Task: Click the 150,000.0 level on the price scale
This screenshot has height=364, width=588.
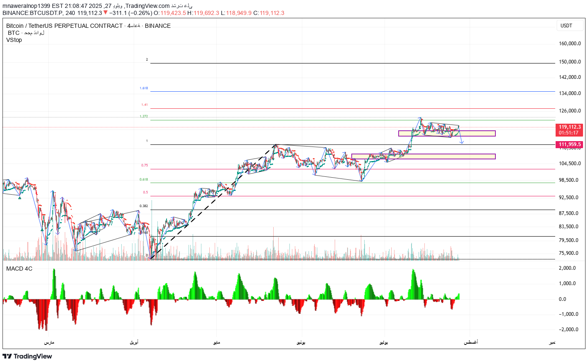Action: pos(569,61)
